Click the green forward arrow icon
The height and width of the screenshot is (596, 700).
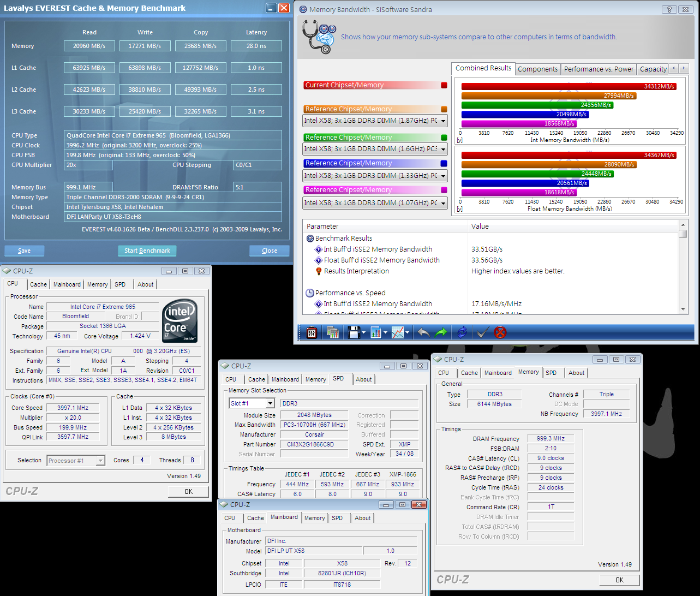(x=441, y=332)
